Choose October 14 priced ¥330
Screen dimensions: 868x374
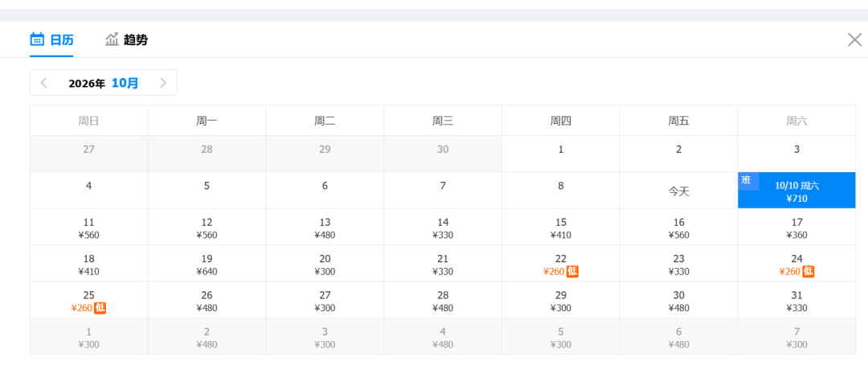click(x=443, y=227)
